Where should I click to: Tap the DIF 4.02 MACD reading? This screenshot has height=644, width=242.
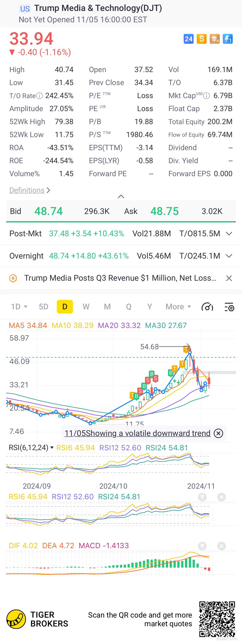point(23,545)
